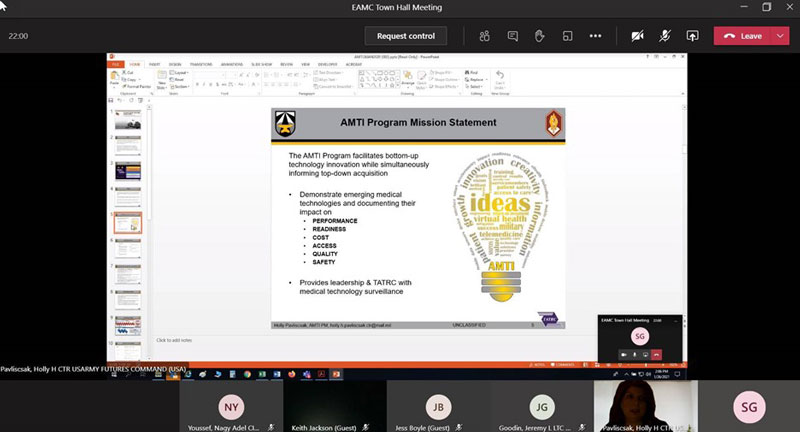Click the Undo icon in quick access toolbar
800x432 pixels.
119,100
